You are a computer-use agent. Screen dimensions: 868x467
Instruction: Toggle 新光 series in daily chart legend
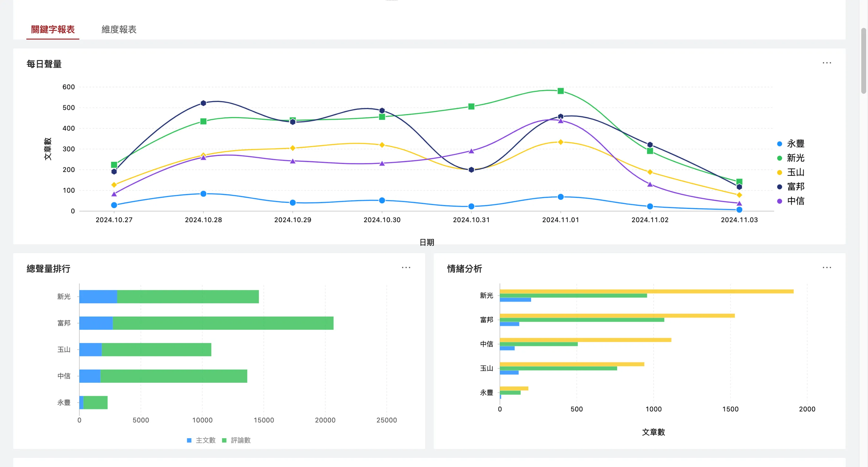pyautogui.click(x=791, y=158)
